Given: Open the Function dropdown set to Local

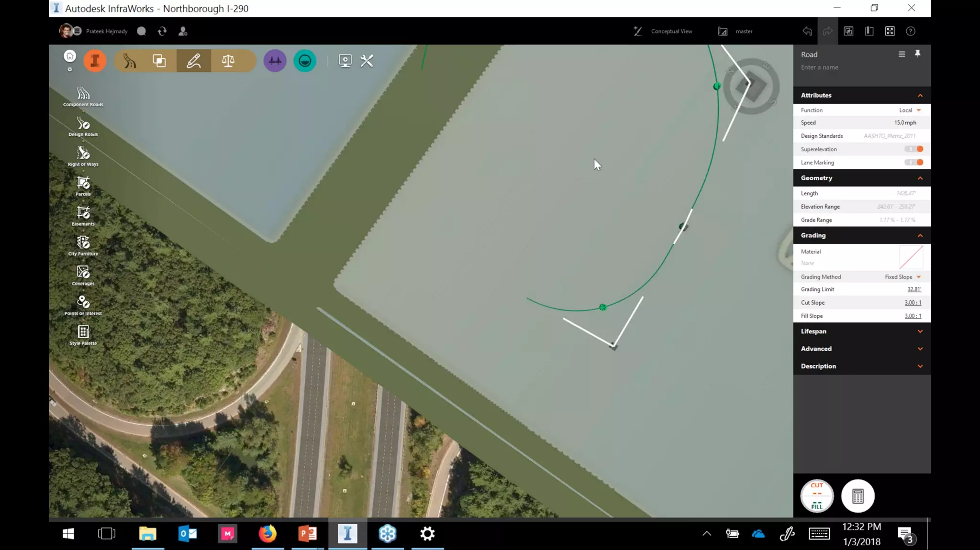Looking at the screenshot, I should point(910,110).
